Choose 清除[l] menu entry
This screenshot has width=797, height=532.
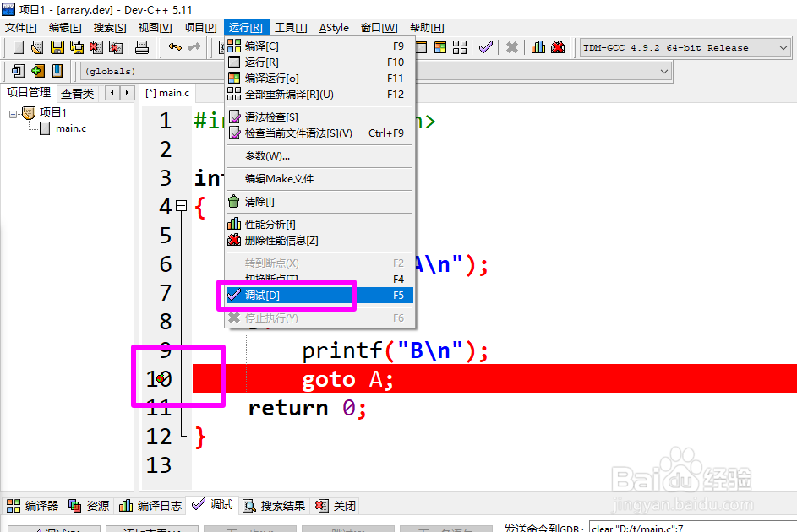(320, 202)
